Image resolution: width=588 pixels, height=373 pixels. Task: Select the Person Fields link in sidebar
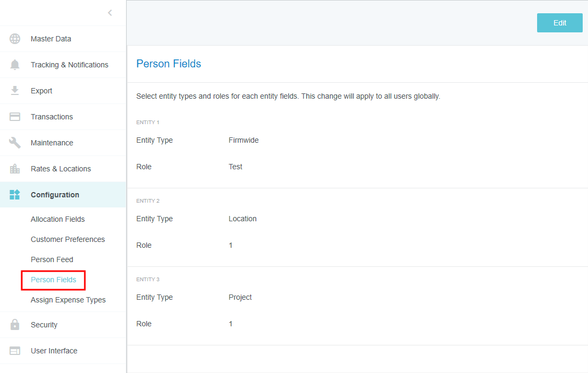pyautogui.click(x=54, y=280)
